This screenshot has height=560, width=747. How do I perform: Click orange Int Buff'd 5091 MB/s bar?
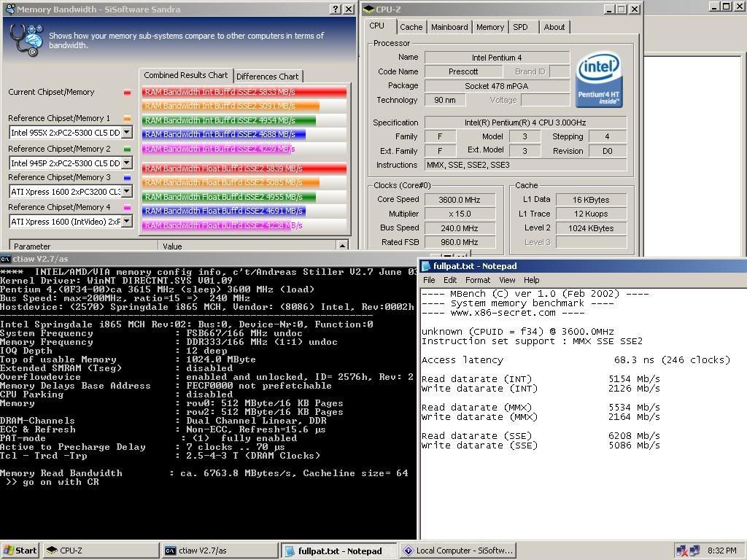pos(231,106)
